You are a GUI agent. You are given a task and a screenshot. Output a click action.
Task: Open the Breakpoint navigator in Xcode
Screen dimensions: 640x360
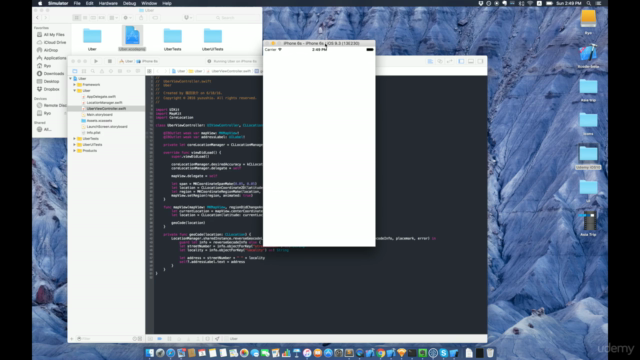tap(129, 71)
